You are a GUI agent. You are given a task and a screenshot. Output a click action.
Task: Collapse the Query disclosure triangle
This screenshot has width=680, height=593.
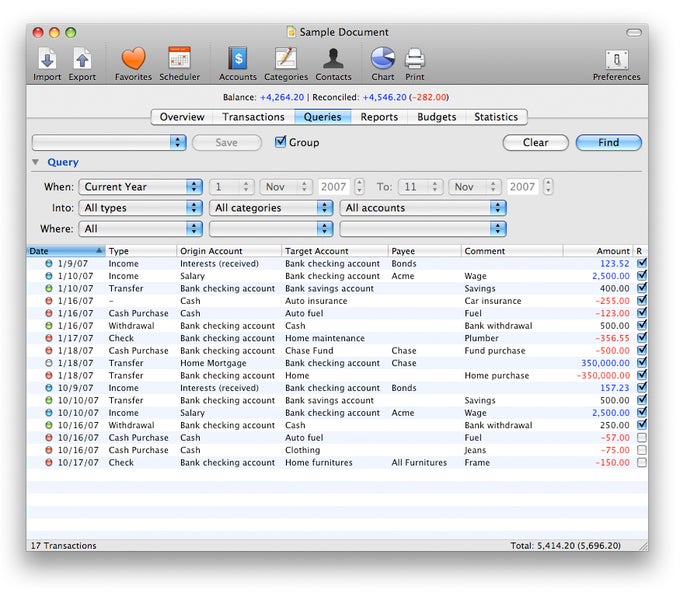coord(36,162)
